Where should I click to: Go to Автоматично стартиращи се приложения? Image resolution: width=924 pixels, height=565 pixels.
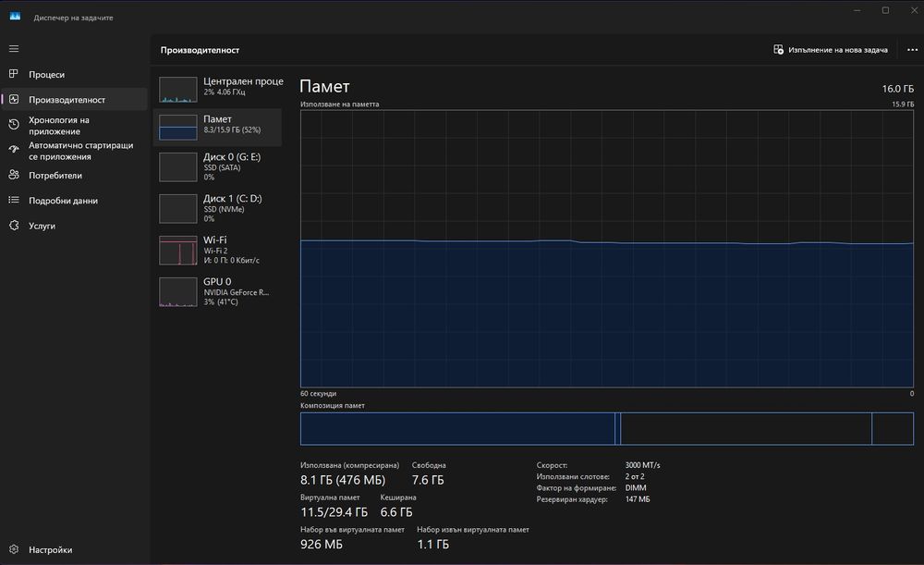[74, 151]
